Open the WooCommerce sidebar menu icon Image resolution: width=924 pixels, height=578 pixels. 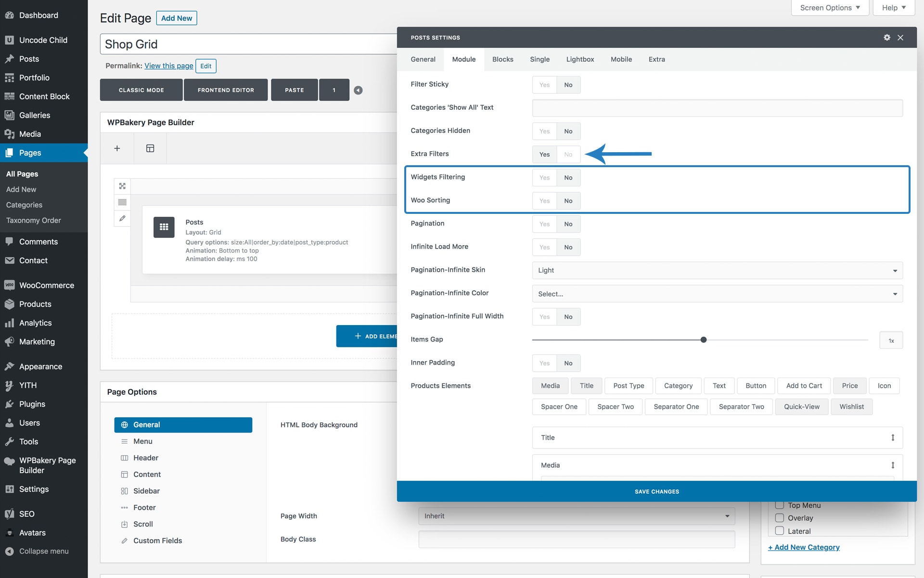tap(9, 285)
